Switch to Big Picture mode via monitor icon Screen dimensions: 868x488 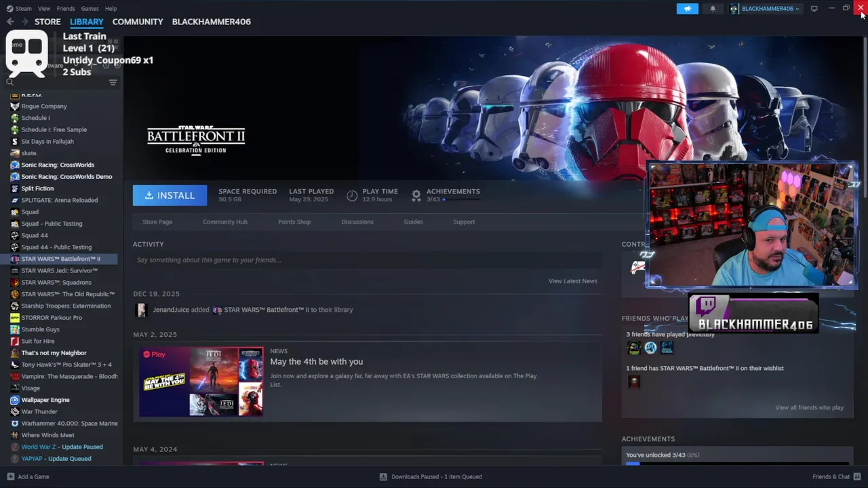tap(814, 9)
